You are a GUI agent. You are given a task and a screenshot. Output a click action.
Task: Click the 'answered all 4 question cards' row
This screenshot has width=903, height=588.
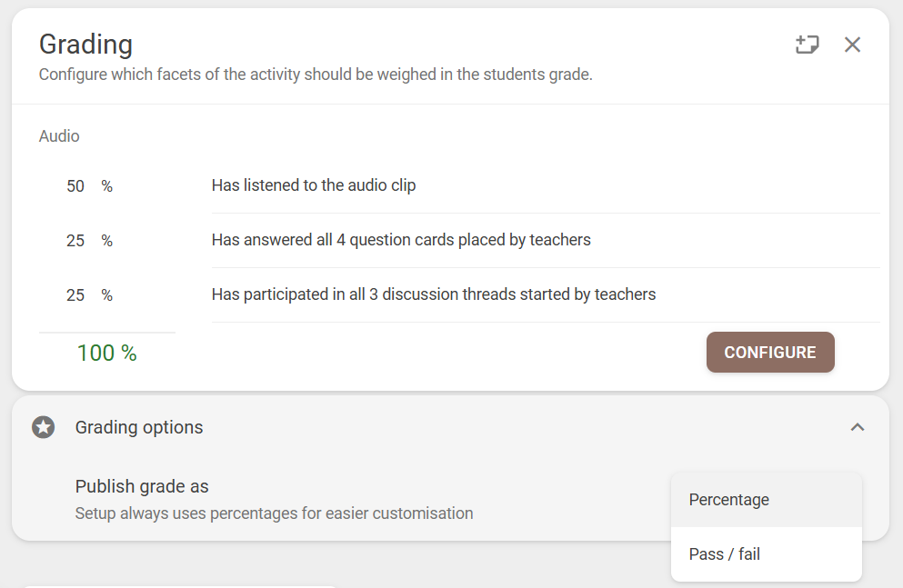pos(401,240)
